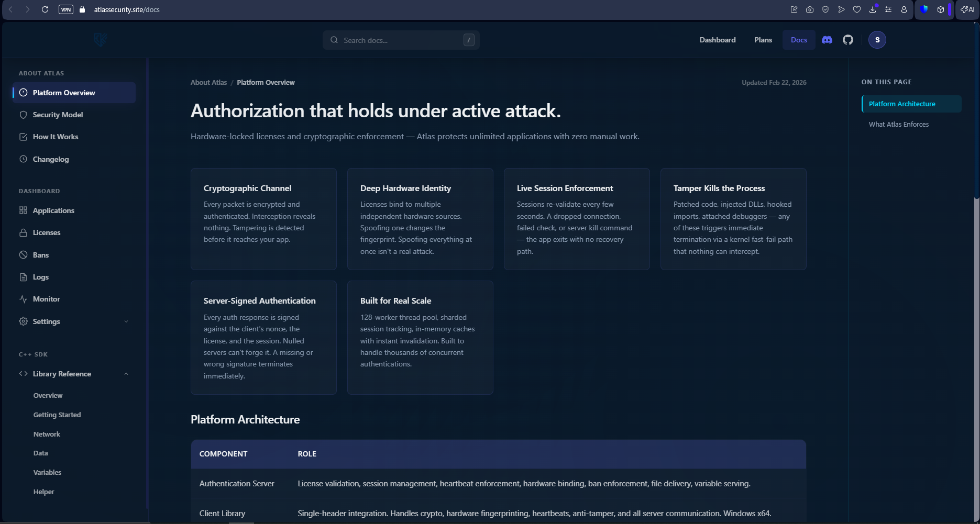This screenshot has height=524, width=980.
Task: Bookmark the page with the heart icon
Action: pyautogui.click(x=857, y=9)
